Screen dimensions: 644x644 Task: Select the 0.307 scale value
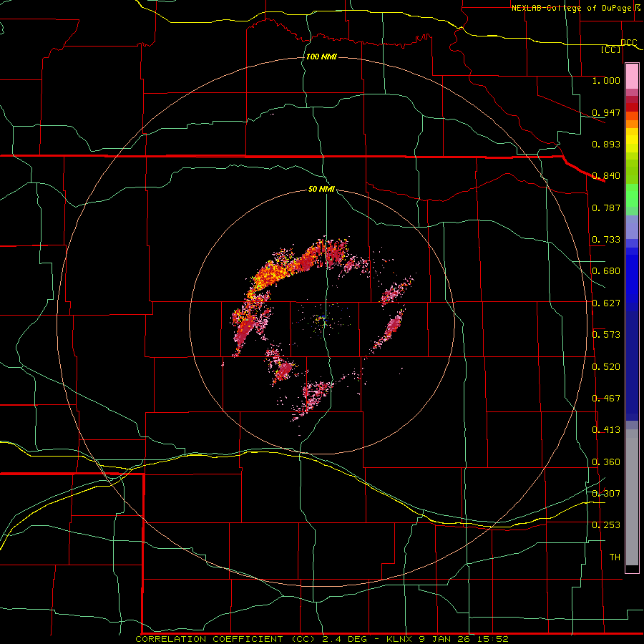606,494
